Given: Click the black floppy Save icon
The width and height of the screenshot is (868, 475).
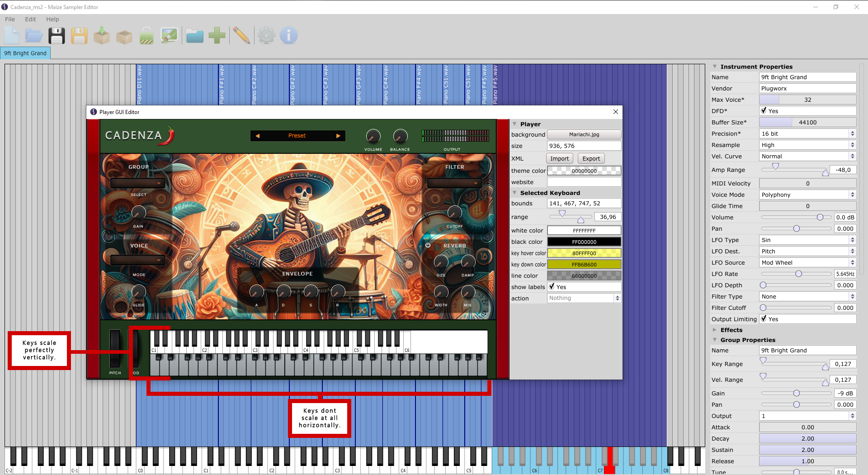Looking at the screenshot, I should [x=57, y=36].
